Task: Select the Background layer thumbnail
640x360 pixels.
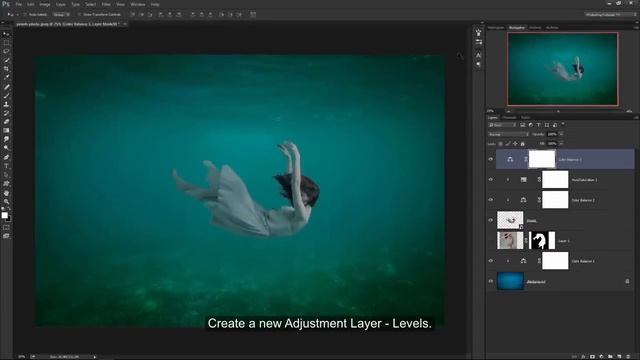Action: tap(510, 281)
